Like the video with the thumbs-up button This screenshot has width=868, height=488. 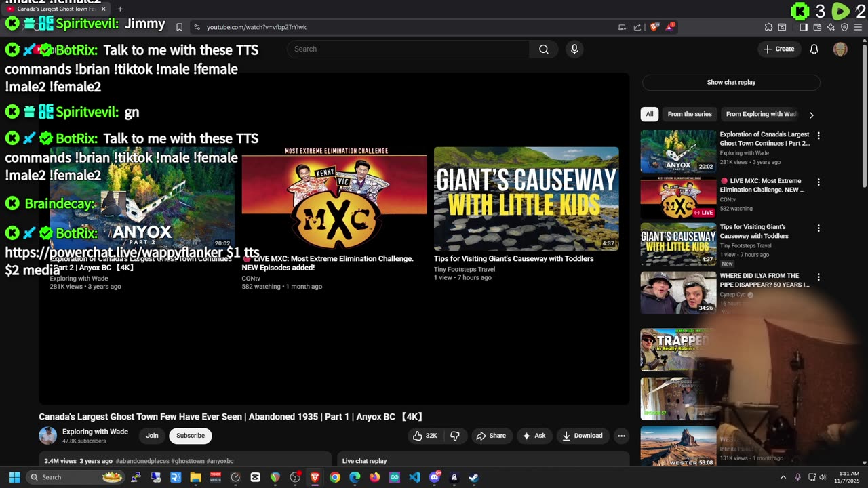pos(425,436)
